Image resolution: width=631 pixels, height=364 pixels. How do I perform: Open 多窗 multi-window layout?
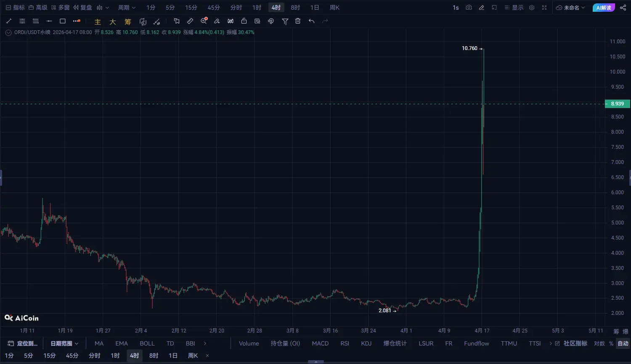[x=60, y=8]
